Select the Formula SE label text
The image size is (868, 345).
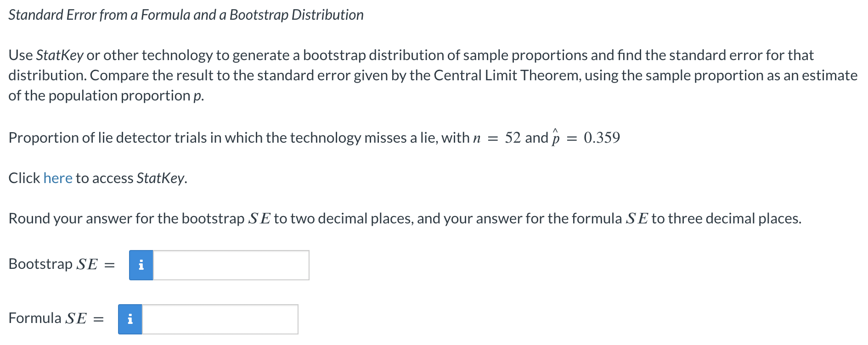pyautogui.click(x=48, y=318)
